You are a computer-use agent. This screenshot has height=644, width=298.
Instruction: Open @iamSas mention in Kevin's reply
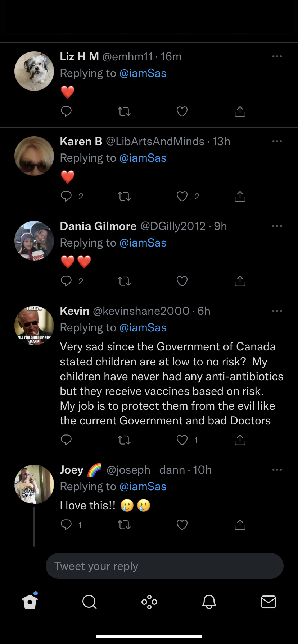click(143, 327)
